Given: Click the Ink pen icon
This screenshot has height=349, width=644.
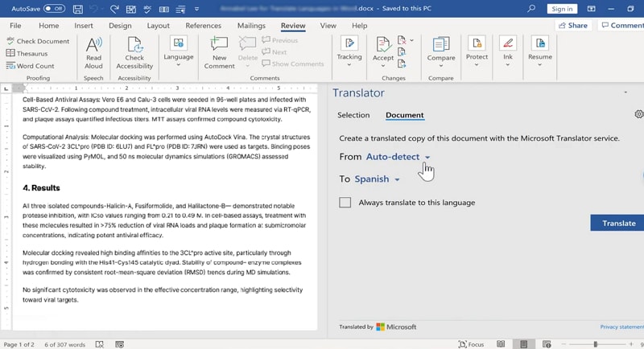Looking at the screenshot, I should tap(508, 43).
